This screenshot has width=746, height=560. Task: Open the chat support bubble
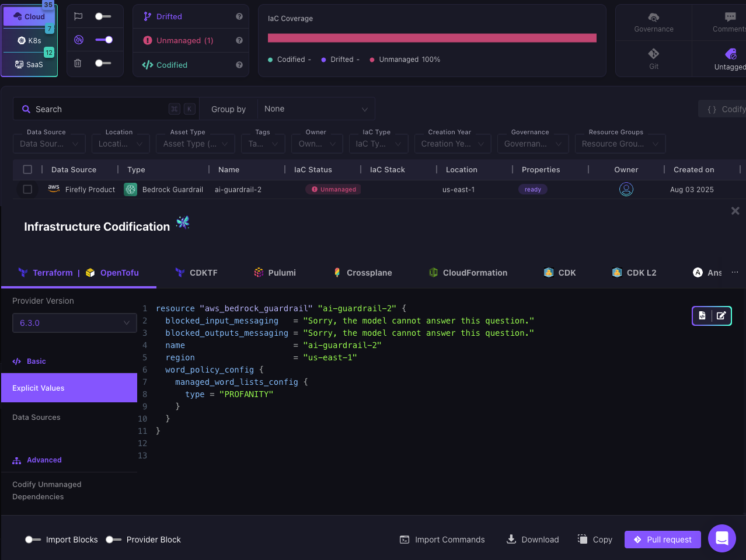pos(722,538)
